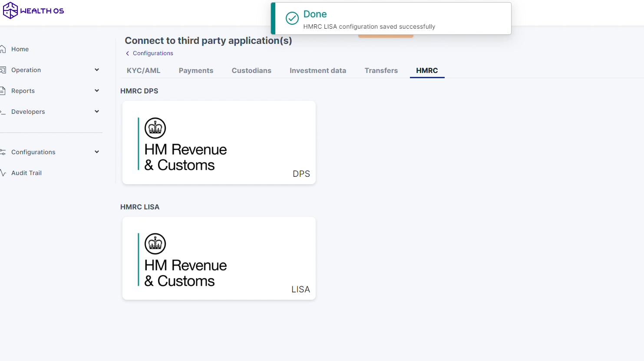This screenshot has width=644, height=361.
Task: Click the green checkmark icon in notification
Action: [x=292, y=18]
